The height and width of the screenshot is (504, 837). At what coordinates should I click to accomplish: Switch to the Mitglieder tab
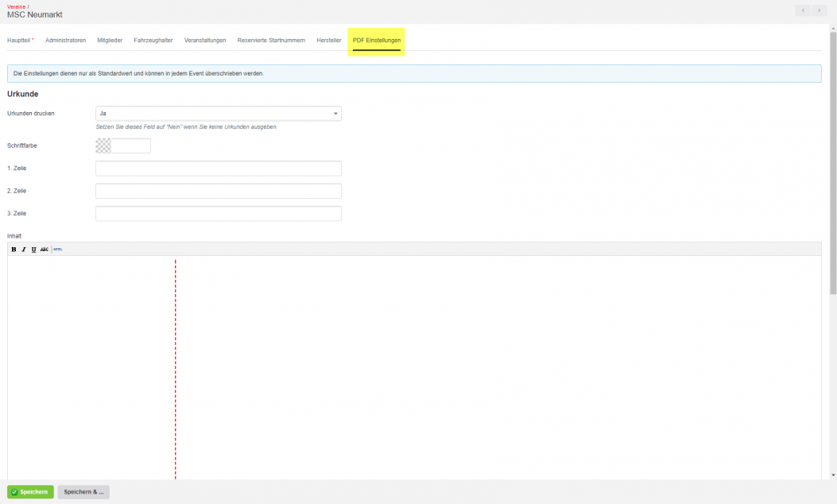[110, 41]
